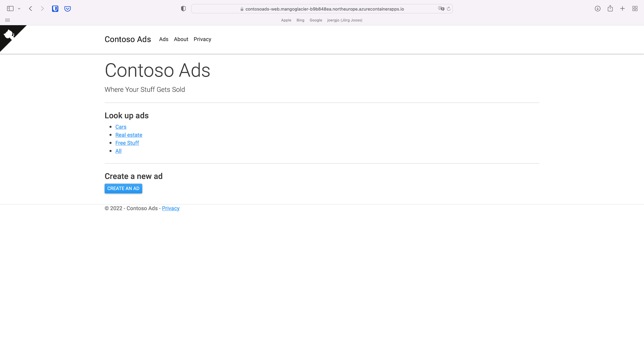Open the Share button in toolbar

click(x=610, y=9)
